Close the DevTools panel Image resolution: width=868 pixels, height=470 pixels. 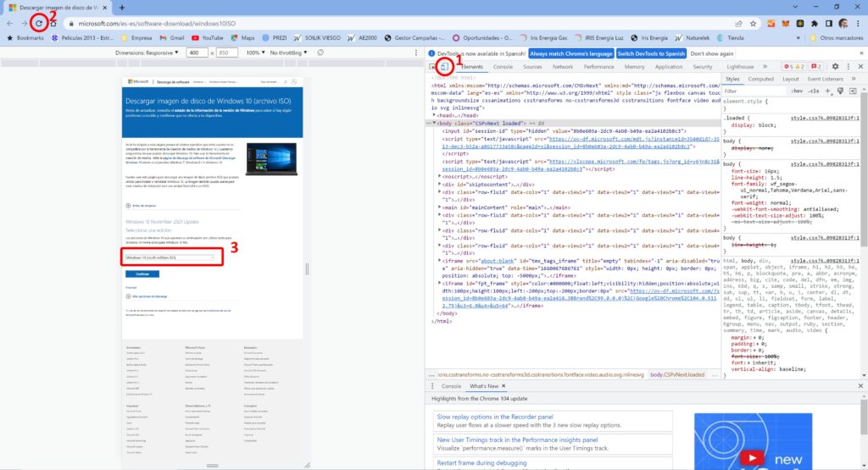click(x=860, y=67)
